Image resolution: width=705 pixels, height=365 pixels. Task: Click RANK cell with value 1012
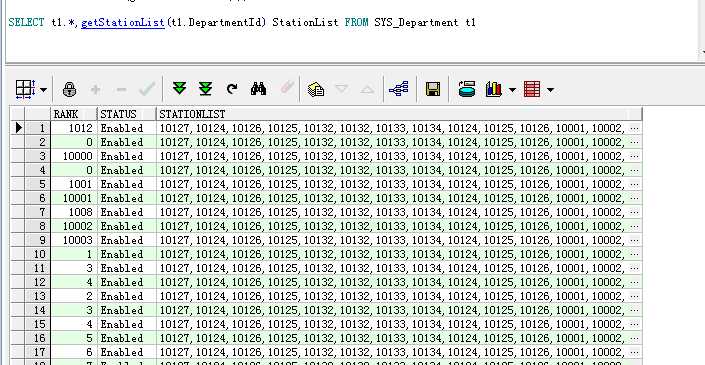pyautogui.click(x=74, y=129)
